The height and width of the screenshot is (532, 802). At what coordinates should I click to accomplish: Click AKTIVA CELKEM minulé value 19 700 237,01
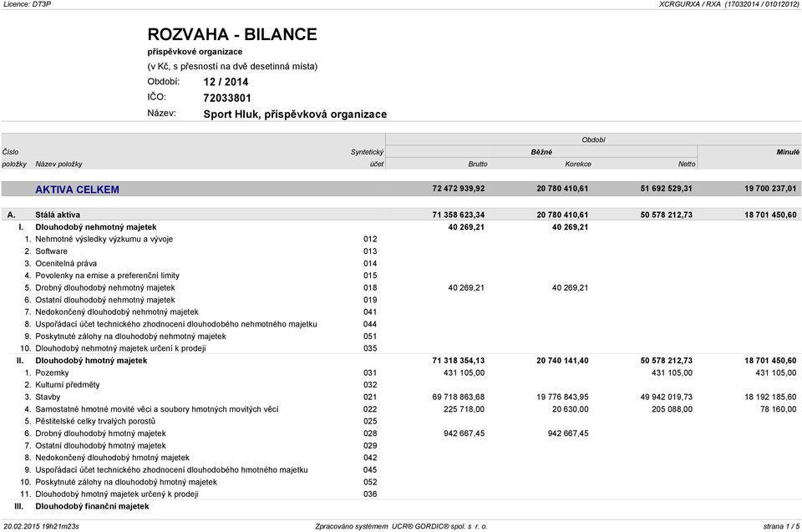pos(770,189)
